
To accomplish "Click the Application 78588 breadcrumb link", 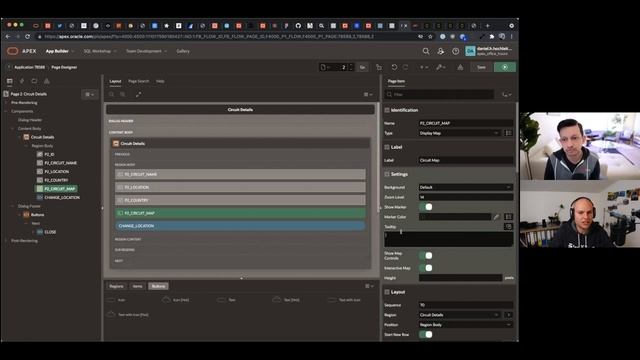I will tap(29, 67).
